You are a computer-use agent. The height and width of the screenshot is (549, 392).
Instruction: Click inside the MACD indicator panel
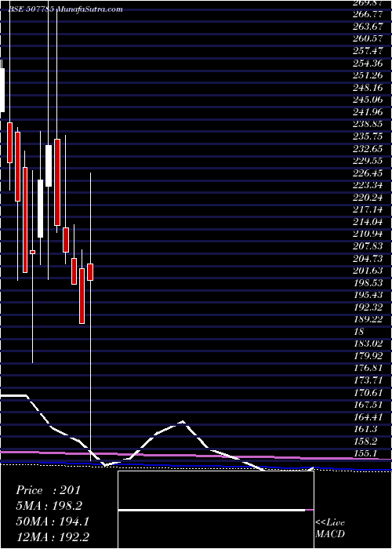(x=216, y=510)
